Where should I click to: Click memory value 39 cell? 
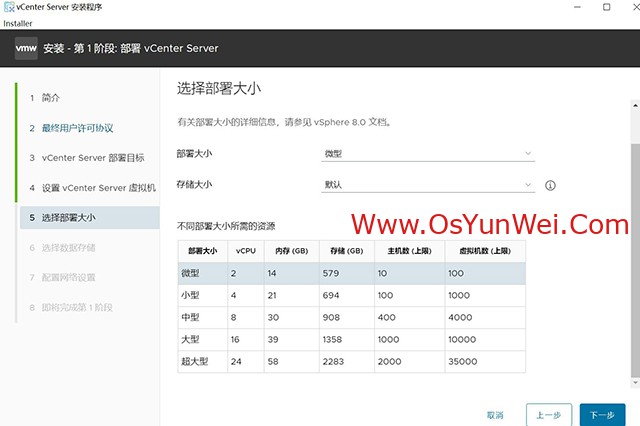291,339
